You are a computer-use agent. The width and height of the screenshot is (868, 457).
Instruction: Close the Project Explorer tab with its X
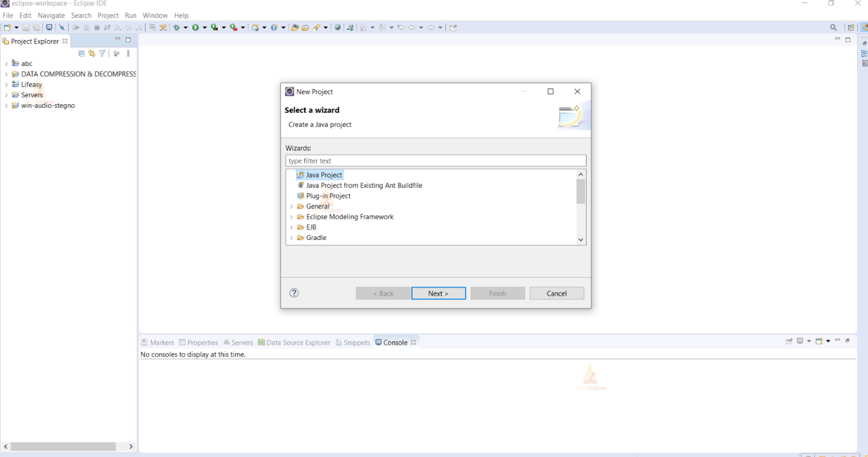coord(65,41)
